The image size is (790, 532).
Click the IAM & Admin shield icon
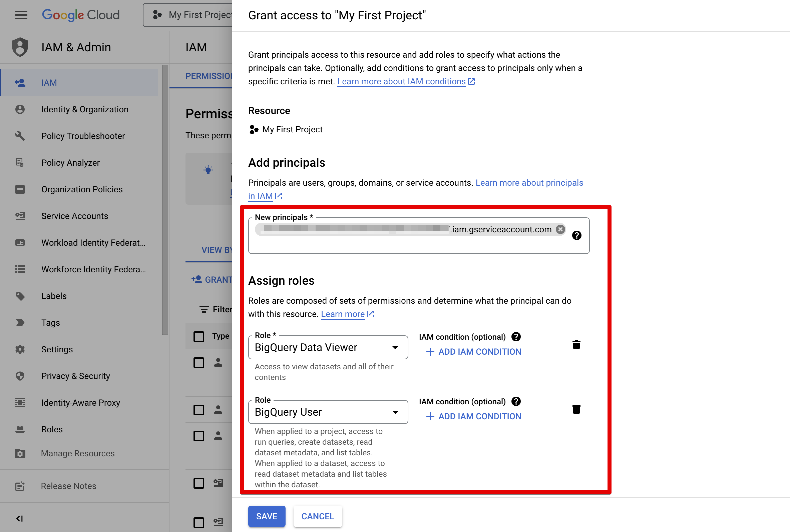19,47
